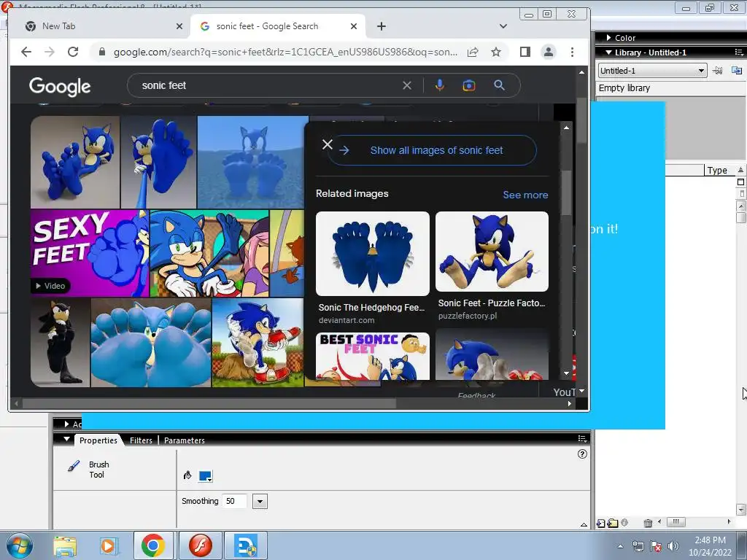Reload the Google search page
Viewport: 747px width, 560px height.
73,52
